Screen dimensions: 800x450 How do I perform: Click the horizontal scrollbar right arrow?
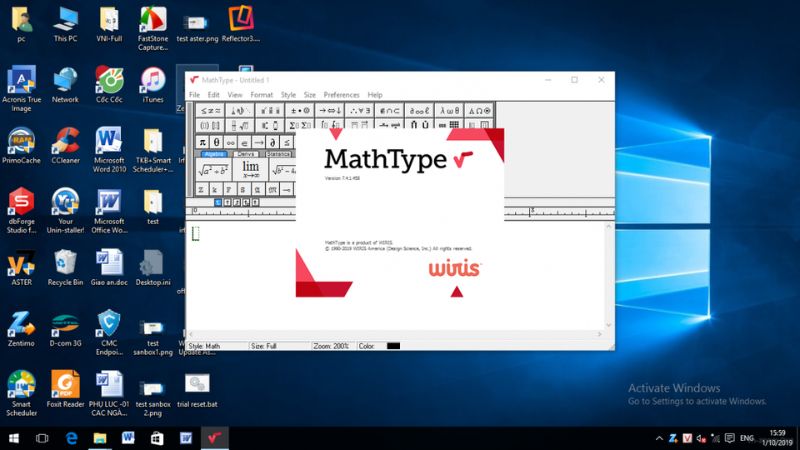[x=599, y=334]
